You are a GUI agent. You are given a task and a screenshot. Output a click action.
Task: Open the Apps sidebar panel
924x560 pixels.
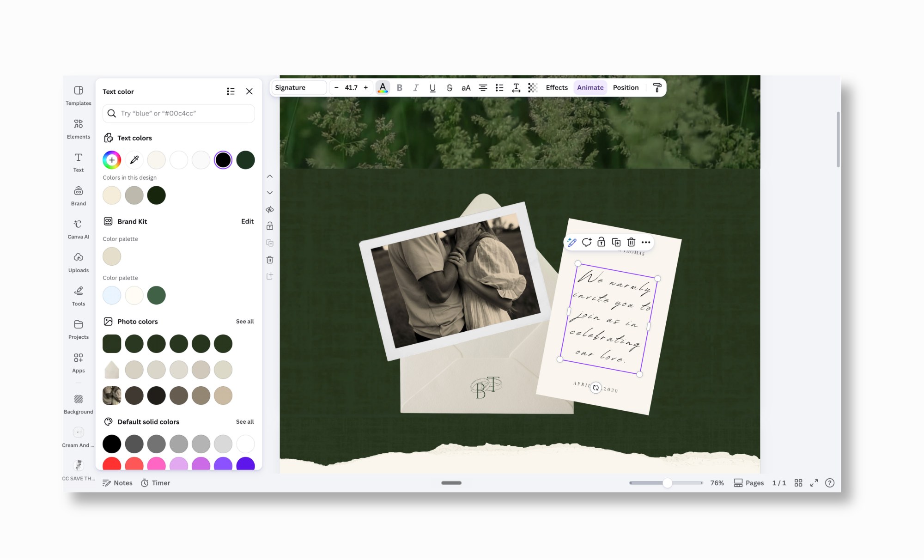click(79, 363)
